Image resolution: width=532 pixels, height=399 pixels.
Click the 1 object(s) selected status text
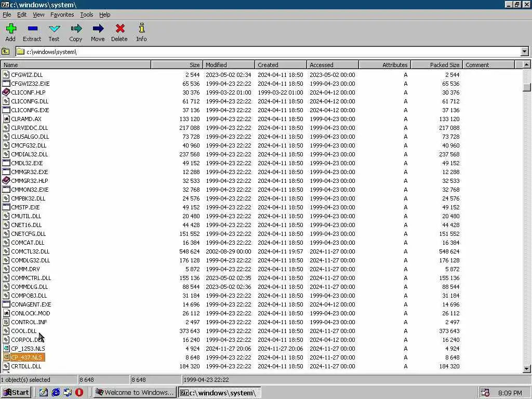coord(25,380)
